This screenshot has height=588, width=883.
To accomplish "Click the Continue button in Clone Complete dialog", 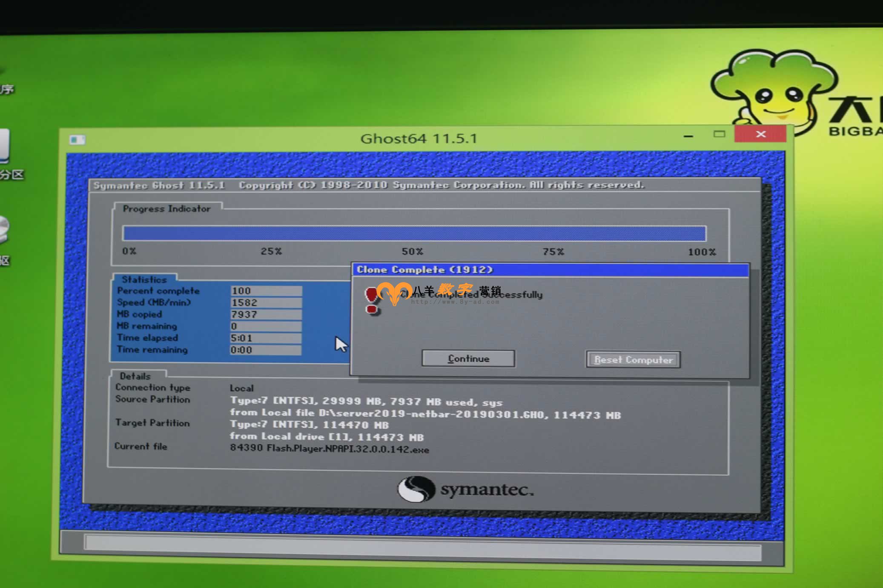I will pos(468,359).
